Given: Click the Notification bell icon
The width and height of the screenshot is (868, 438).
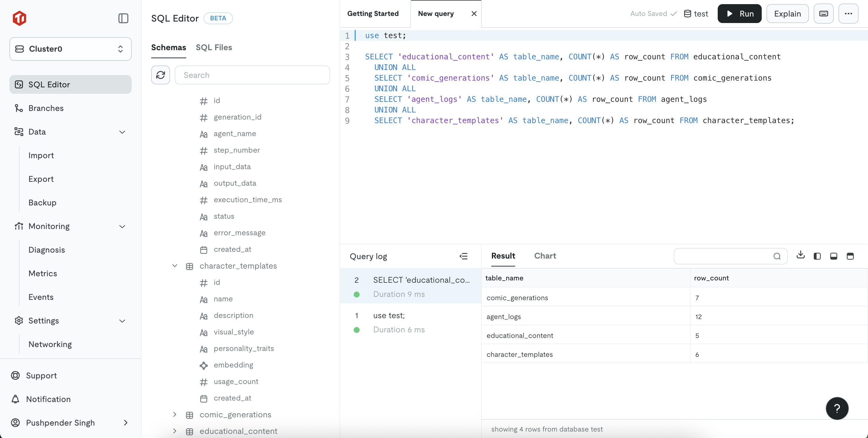Looking at the screenshot, I should (x=15, y=399).
